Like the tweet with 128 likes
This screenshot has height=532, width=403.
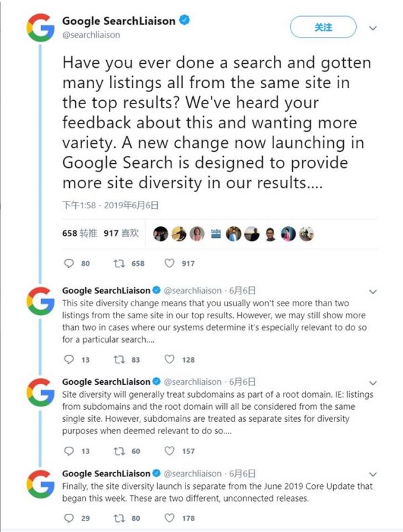click(x=170, y=359)
